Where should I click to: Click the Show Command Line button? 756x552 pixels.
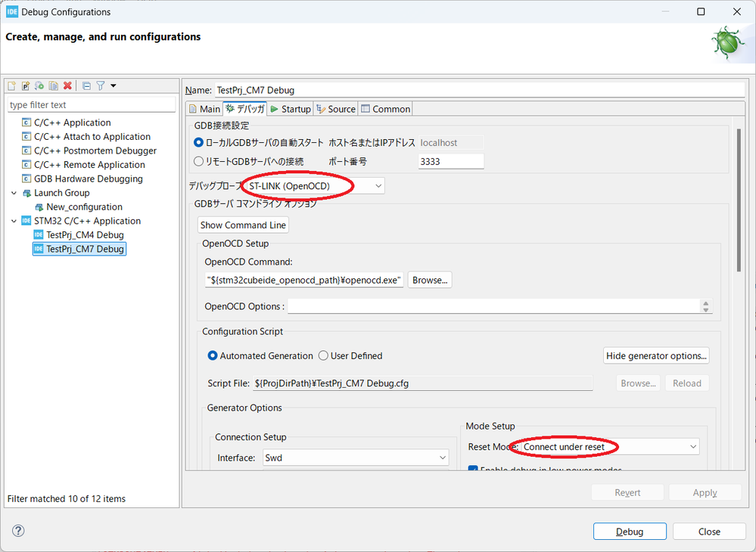point(244,225)
